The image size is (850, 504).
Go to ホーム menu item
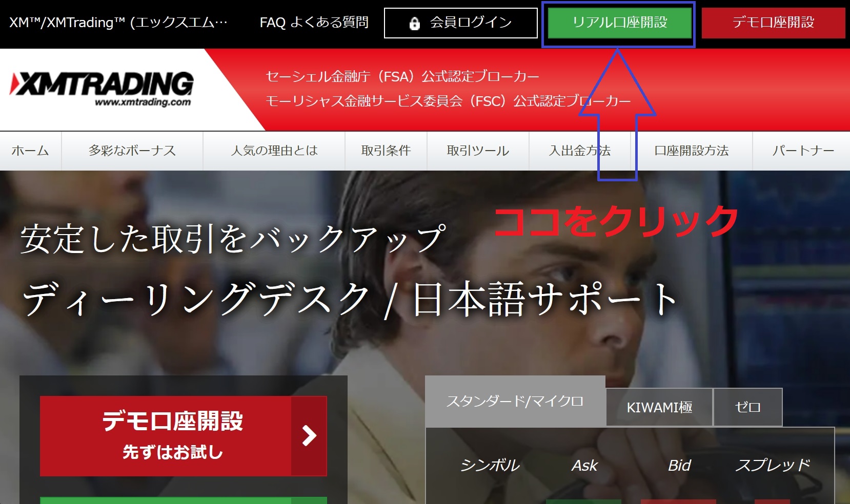(x=30, y=151)
